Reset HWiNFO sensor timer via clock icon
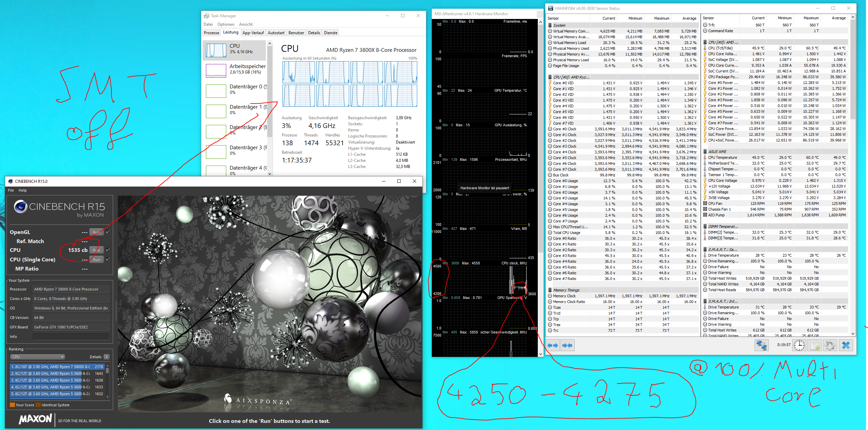The image size is (868, 430). 799,345
